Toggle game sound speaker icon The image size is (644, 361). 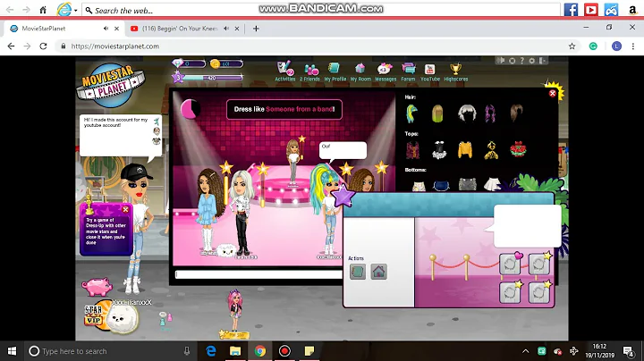point(501,60)
